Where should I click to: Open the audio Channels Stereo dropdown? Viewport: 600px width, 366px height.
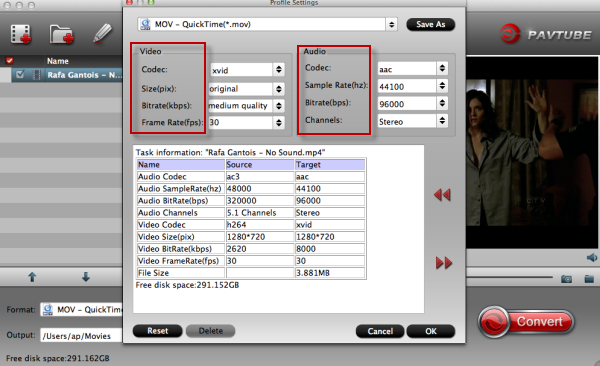pyautogui.click(x=413, y=121)
